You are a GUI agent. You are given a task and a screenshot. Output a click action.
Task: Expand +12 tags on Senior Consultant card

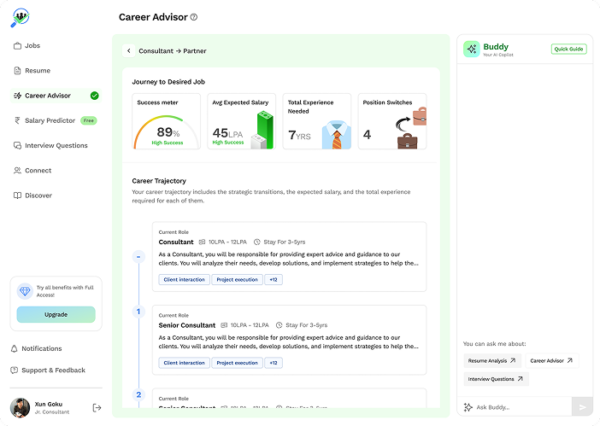tap(273, 363)
